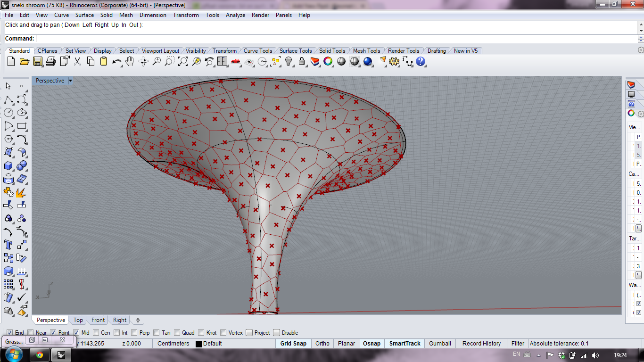Click the black Default layer color swatch
The width and height of the screenshot is (644, 362).
198,344
